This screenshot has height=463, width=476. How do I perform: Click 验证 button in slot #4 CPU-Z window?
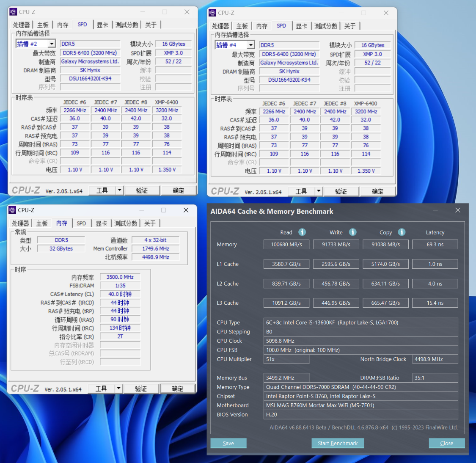341,191
